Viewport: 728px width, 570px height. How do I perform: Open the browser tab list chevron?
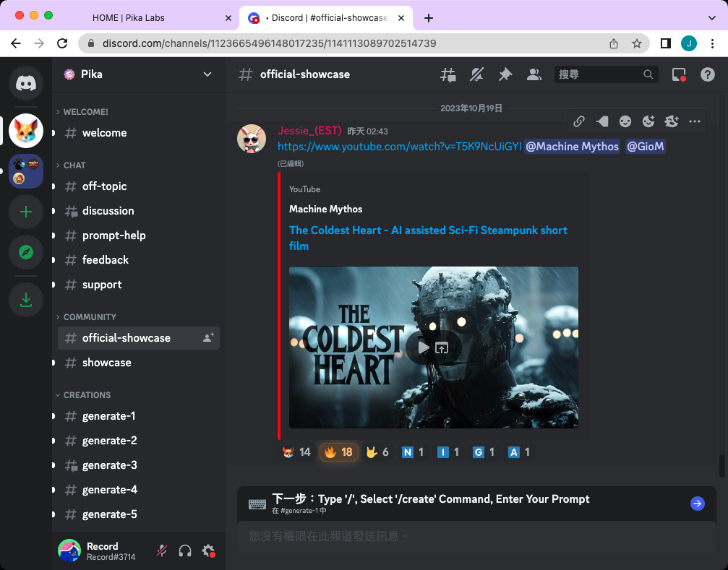coord(712,18)
